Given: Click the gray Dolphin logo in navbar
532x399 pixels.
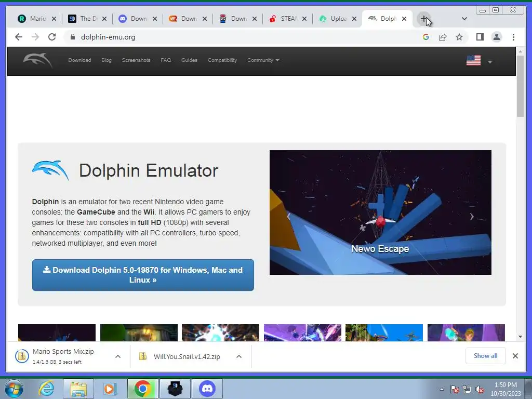Looking at the screenshot, I should [x=37, y=61].
